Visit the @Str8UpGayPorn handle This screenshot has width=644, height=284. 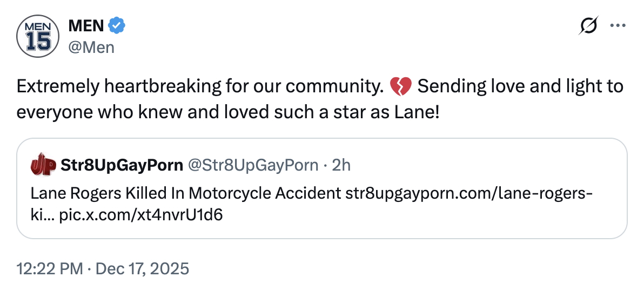coord(253,165)
